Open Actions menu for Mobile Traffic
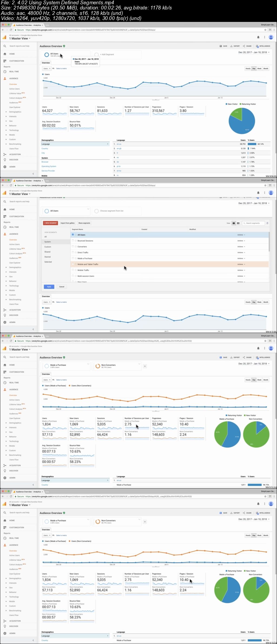The width and height of the screenshot is (277, 644). (241, 270)
